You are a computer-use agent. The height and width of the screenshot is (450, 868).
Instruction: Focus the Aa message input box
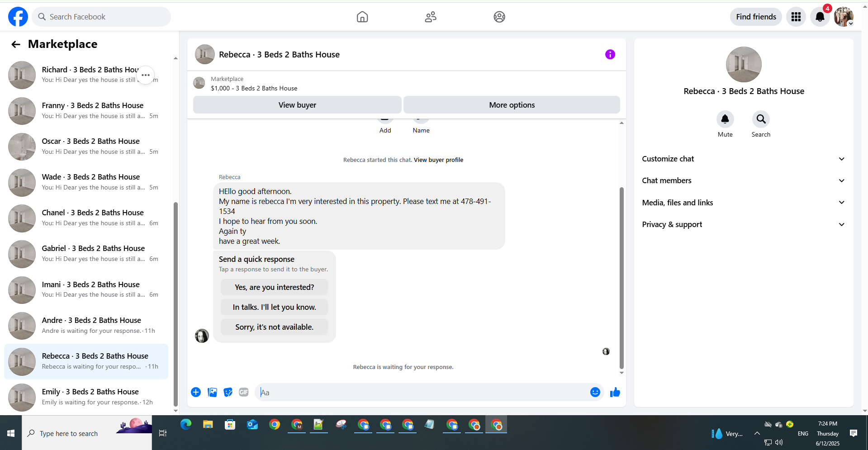point(422,392)
